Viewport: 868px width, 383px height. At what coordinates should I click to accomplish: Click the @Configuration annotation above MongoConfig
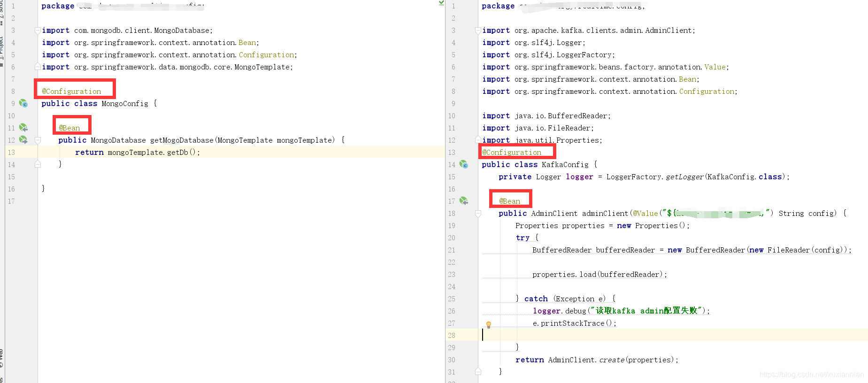coord(71,92)
